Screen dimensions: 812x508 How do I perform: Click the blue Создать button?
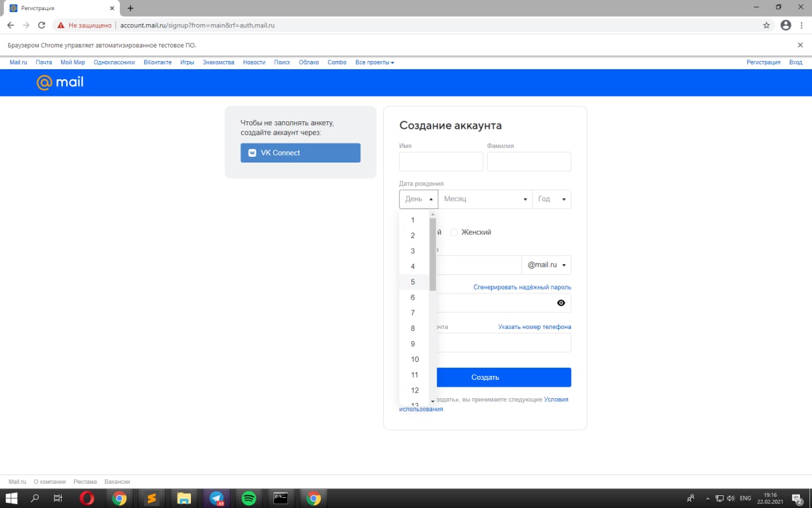pos(485,377)
